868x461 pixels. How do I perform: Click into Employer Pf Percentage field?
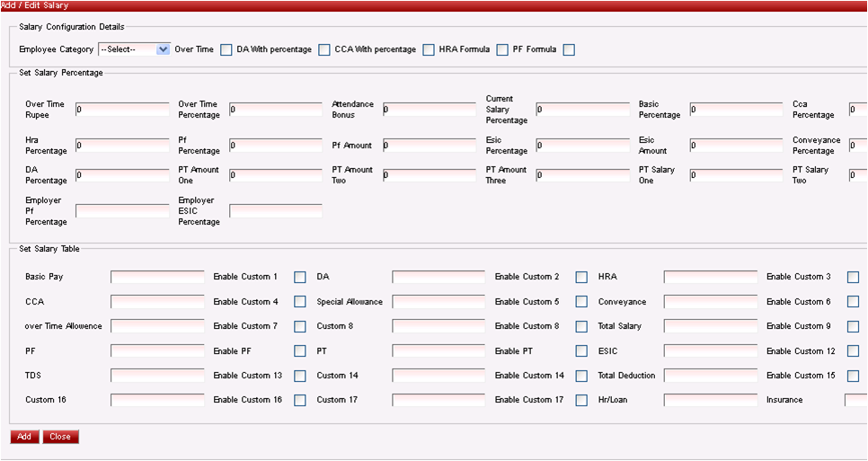click(122, 211)
